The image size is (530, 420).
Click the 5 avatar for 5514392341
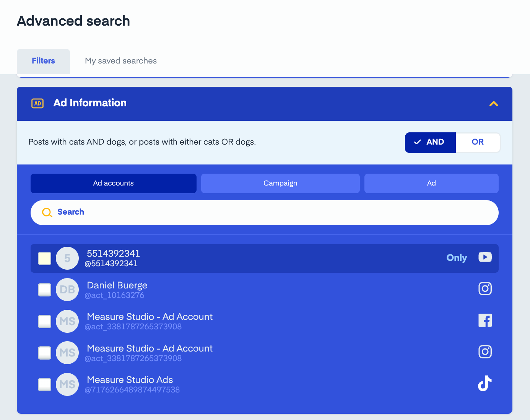click(x=67, y=258)
